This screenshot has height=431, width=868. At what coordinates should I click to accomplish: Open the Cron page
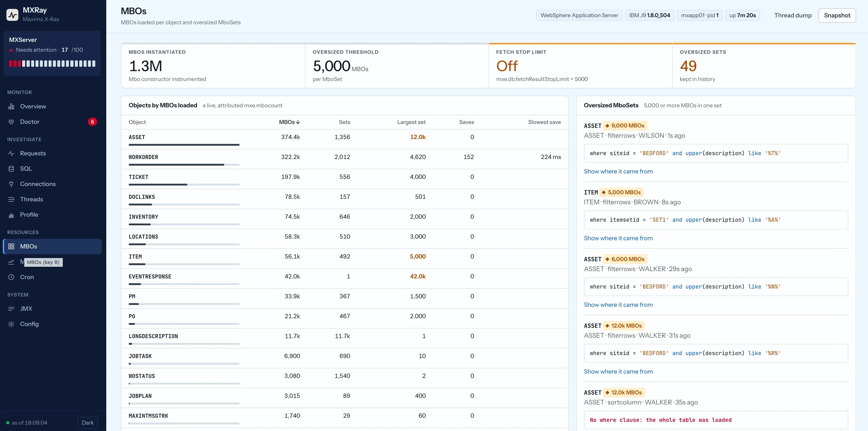pyautogui.click(x=52, y=277)
